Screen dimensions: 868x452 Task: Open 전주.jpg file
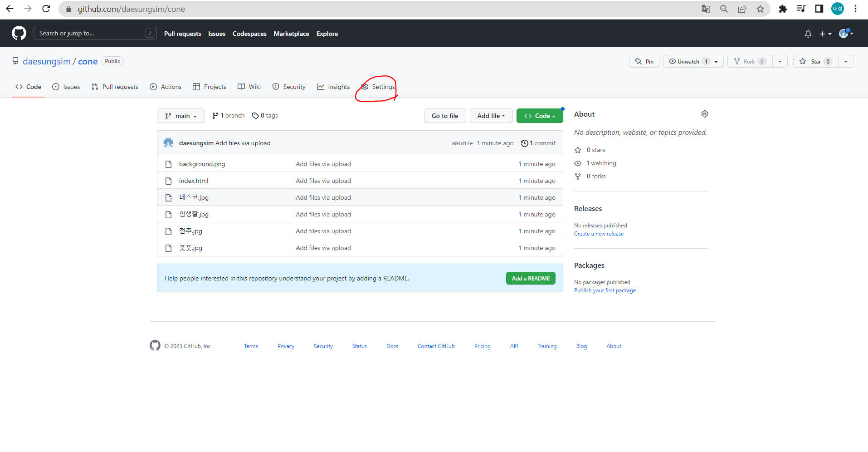pyautogui.click(x=190, y=231)
